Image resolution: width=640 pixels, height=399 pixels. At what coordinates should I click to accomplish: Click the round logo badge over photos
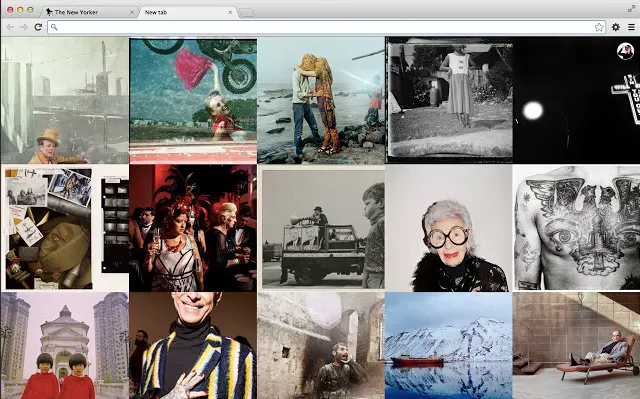[625, 51]
